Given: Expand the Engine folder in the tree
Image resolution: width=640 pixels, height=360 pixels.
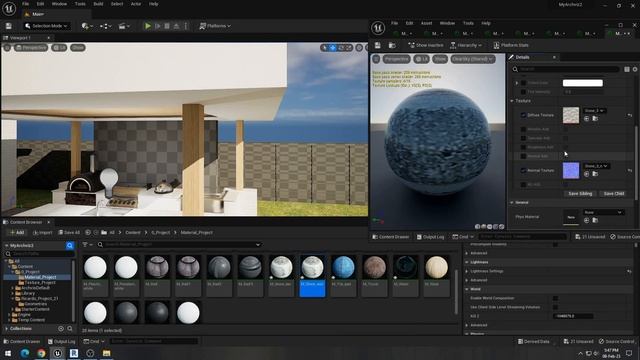Looking at the screenshot, I should 9,315.
